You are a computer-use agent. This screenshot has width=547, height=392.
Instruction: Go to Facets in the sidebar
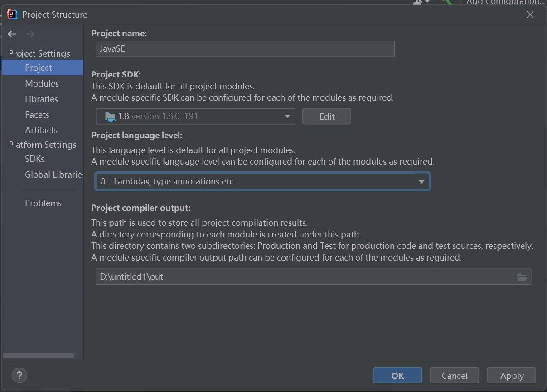(37, 115)
